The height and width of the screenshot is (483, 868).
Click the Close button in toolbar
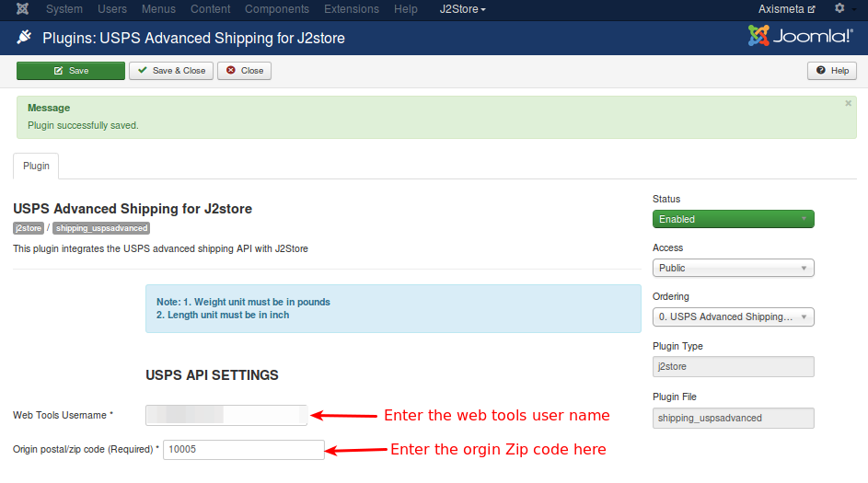(245, 71)
